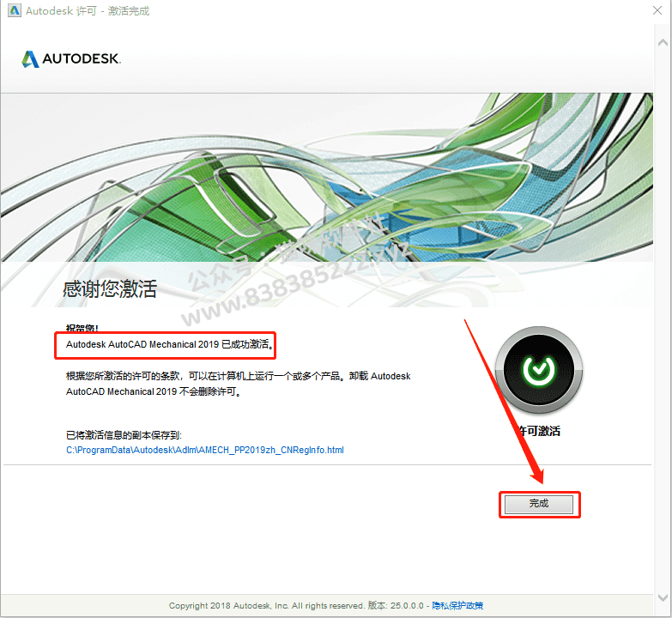Click the Autodesk logo in header

[71, 58]
